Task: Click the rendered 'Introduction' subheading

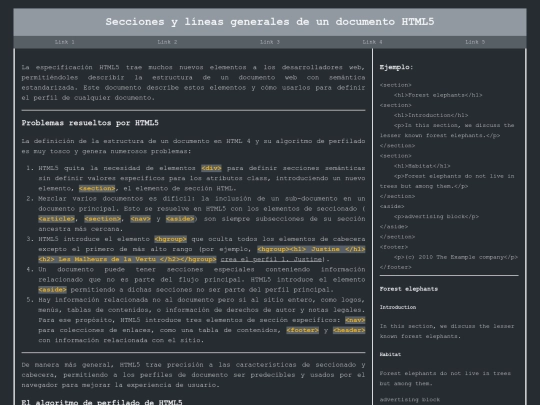Action: tap(398, 307)
